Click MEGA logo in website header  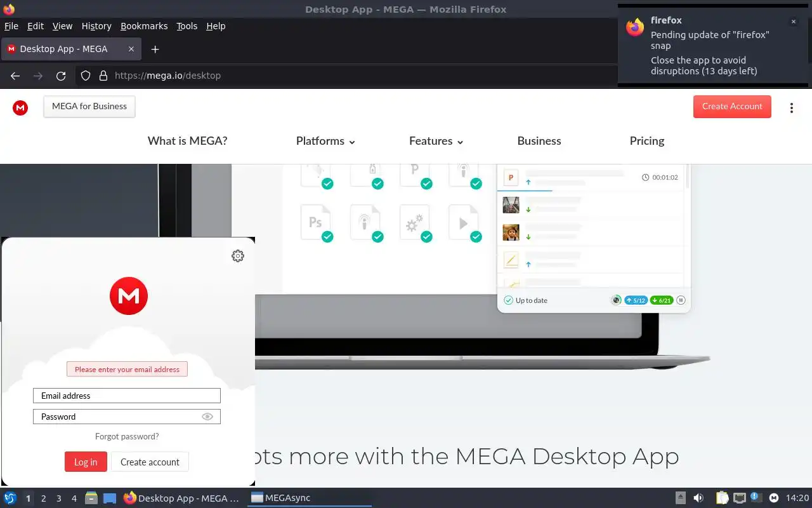pyautogui.click(x=20, y=108)
